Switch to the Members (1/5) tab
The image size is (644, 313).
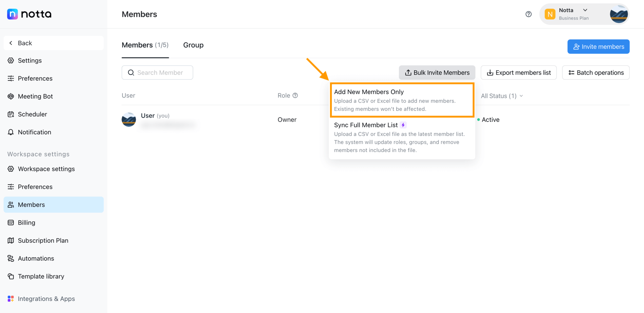pyautogui.click(x=145, y=45)
